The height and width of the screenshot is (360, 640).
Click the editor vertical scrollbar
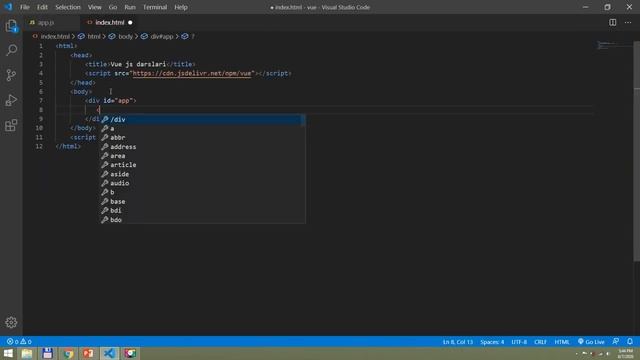(636, 151)
